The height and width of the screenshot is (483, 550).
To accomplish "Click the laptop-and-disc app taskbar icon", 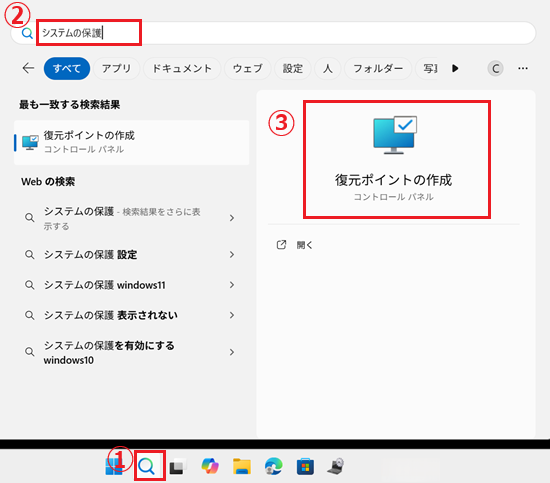I will (x=336, y=467).
